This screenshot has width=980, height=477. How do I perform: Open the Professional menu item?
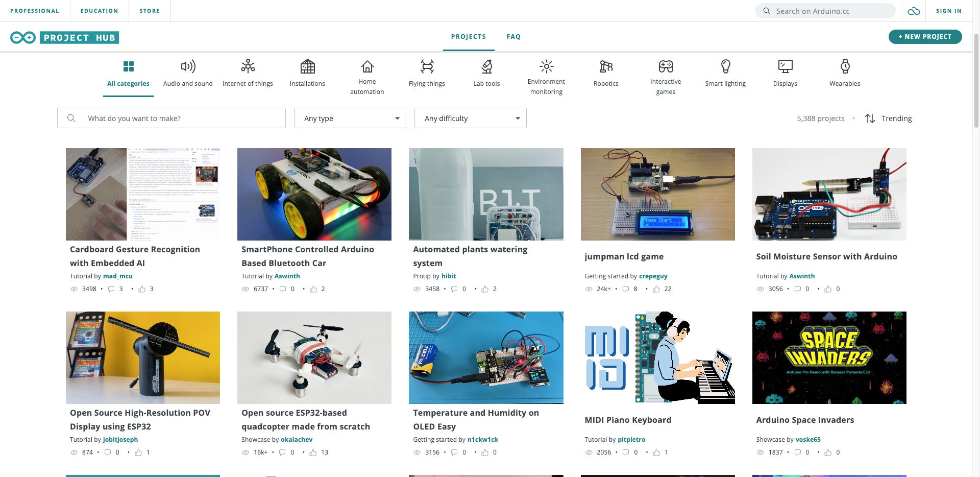pos(35,11)
